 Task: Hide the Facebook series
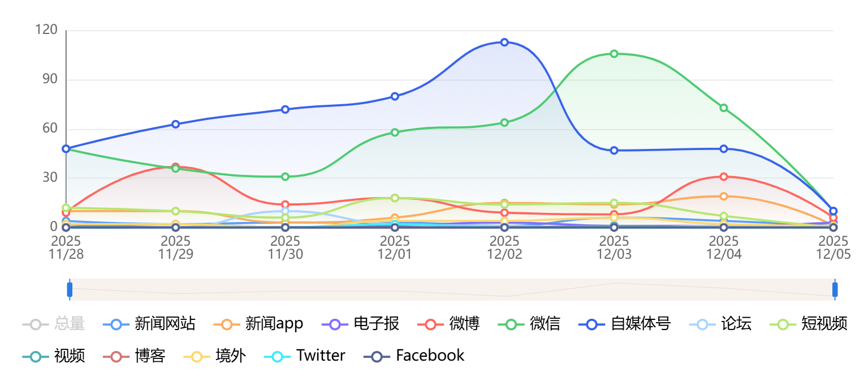point(414,356)
